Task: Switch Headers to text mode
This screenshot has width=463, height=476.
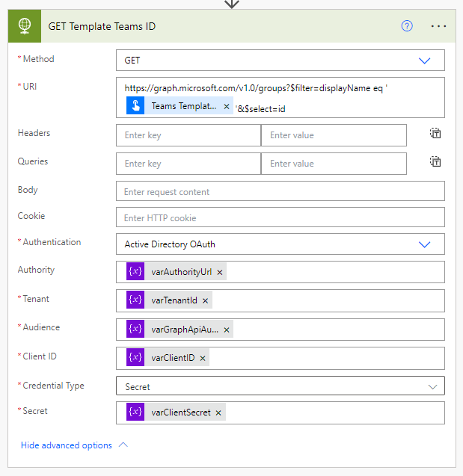Action: click(435, 133)
